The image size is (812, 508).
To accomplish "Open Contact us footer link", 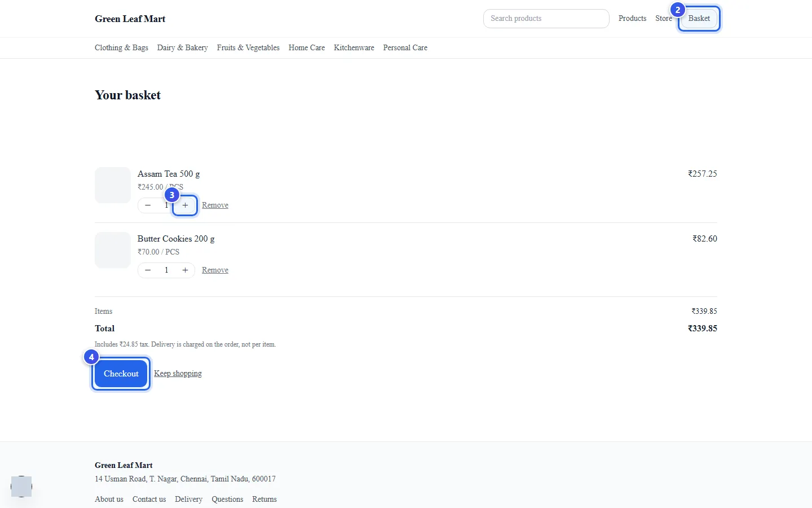I will [149, 500].
